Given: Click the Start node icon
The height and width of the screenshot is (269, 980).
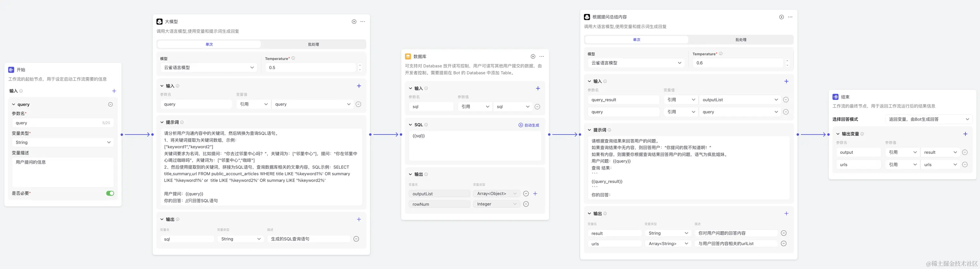Looking at the screenshot, I should [x=11, y=70].
